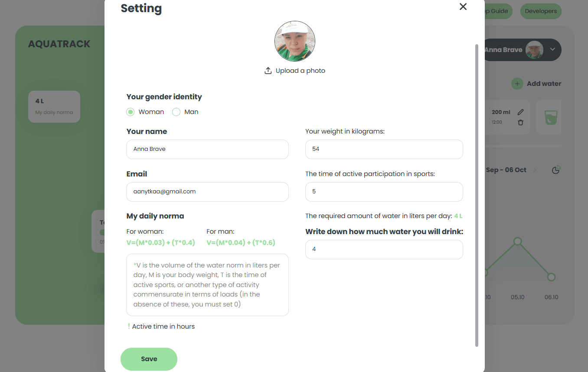Click the Email input field
The height and width of the screenshot is (372, 588).
207,192
